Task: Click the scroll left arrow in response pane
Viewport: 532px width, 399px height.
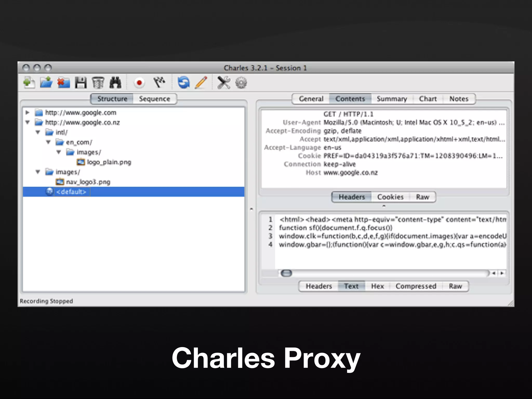Action: (x=494, y=273)
